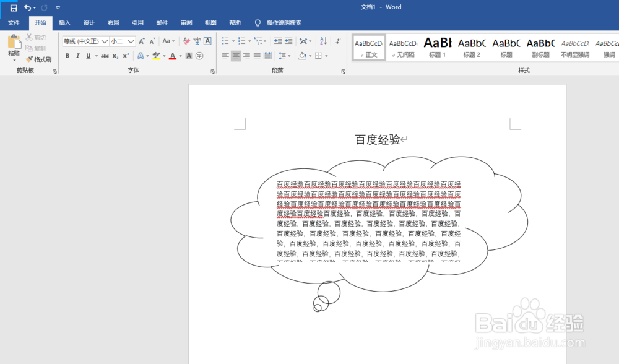Switch to the 视图 ribbon tab

pos(210,23)
